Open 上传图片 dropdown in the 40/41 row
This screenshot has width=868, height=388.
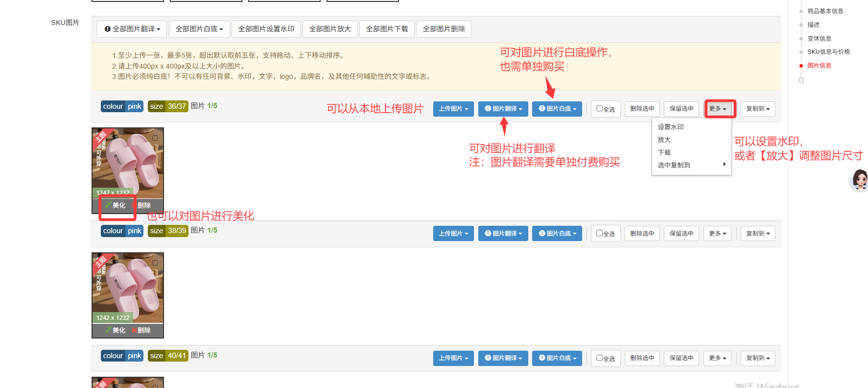453,358
